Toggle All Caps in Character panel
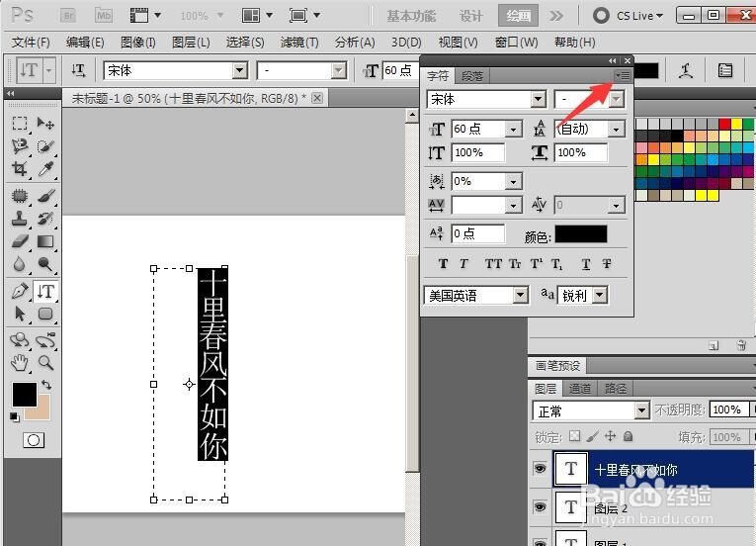 pyautogui.click(x=493, y=264)
